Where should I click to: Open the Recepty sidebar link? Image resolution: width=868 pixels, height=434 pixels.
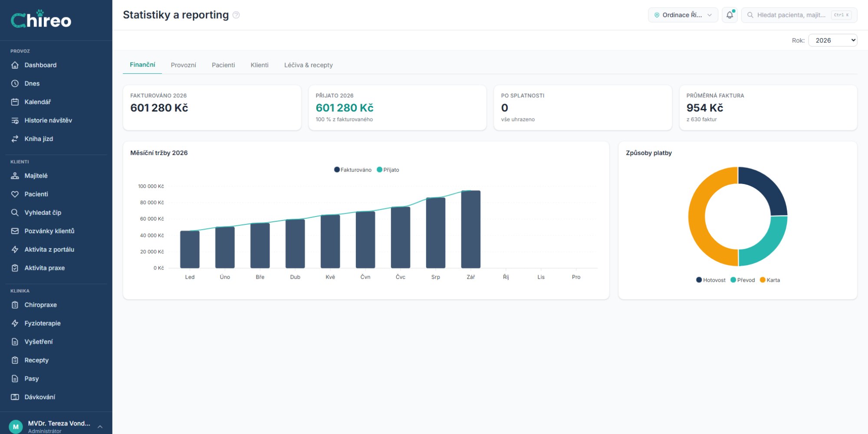point(56,360)
